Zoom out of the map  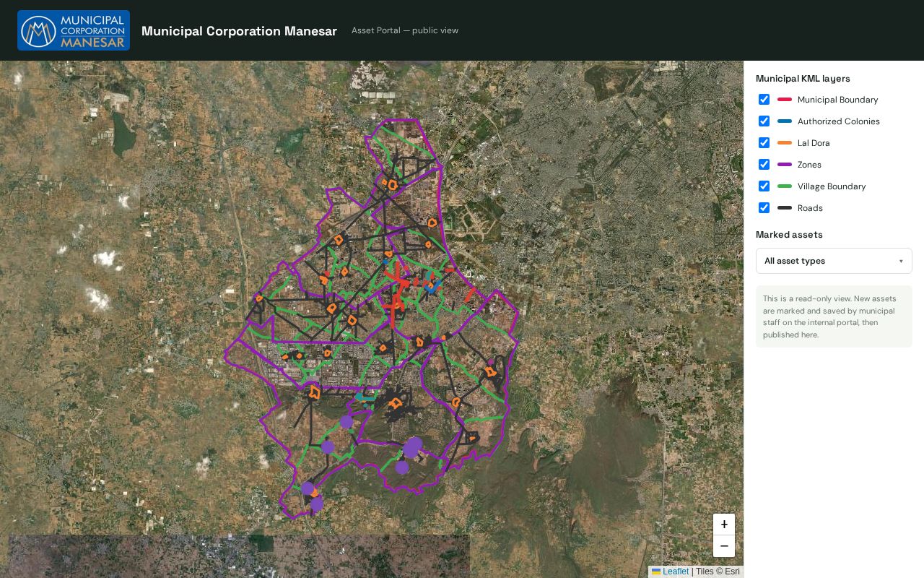[x=724, y=546]
